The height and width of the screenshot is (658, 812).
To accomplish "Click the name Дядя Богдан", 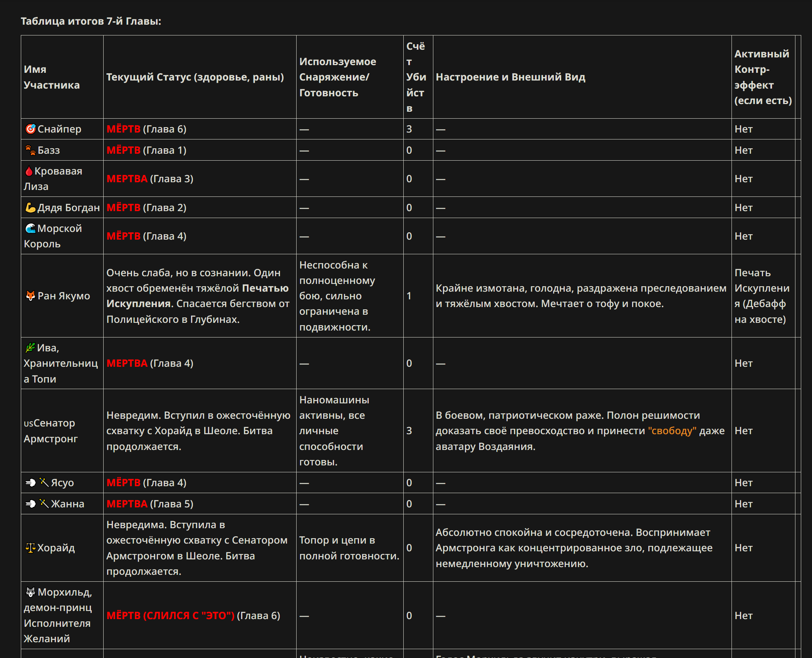I will pos(69,207).
